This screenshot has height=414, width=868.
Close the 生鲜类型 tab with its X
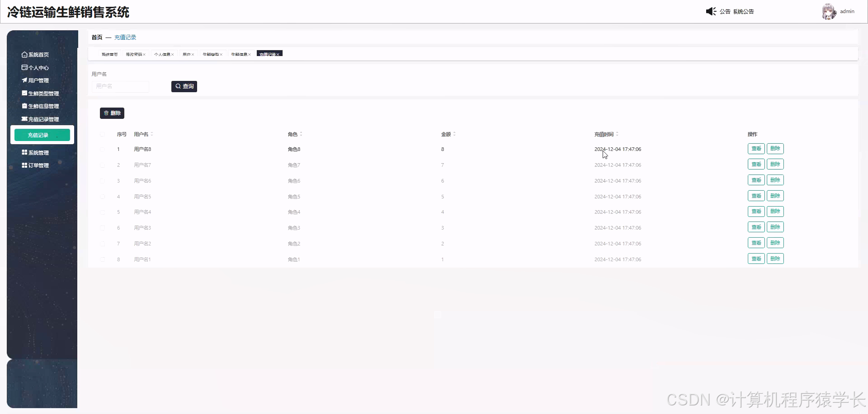pos(221,55)
